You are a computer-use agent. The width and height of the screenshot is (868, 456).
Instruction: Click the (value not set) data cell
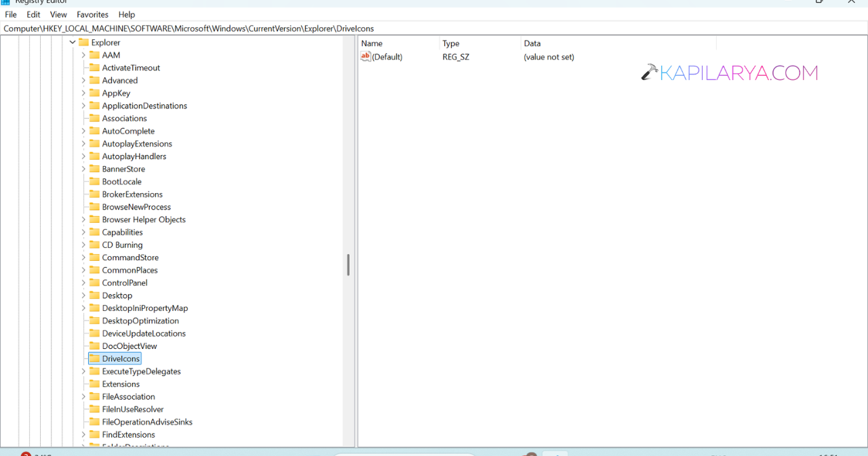tap(549, 57)
